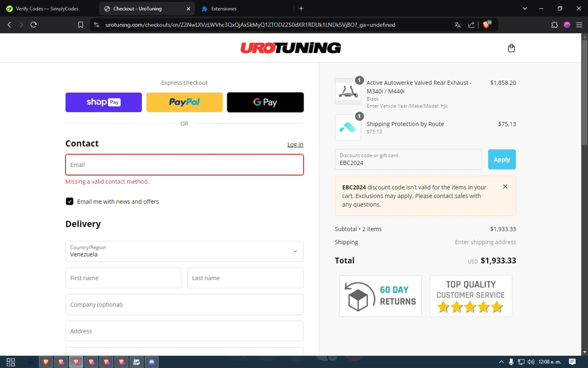
Task: Reload the checkout page
Action: click(34, 25)
